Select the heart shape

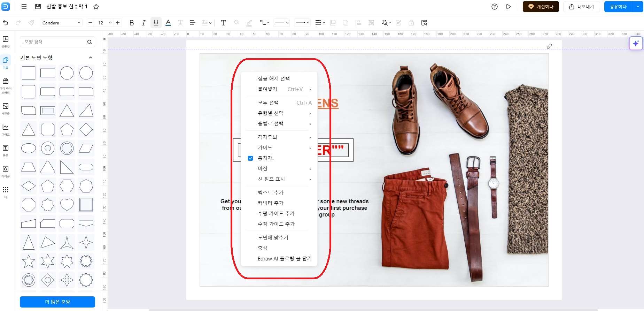[67, 205]
